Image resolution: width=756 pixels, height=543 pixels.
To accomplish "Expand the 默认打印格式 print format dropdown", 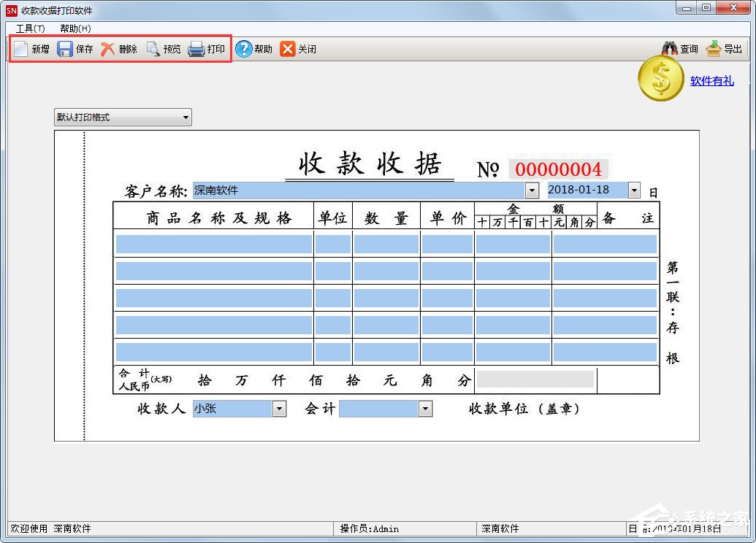I will 186,118.
